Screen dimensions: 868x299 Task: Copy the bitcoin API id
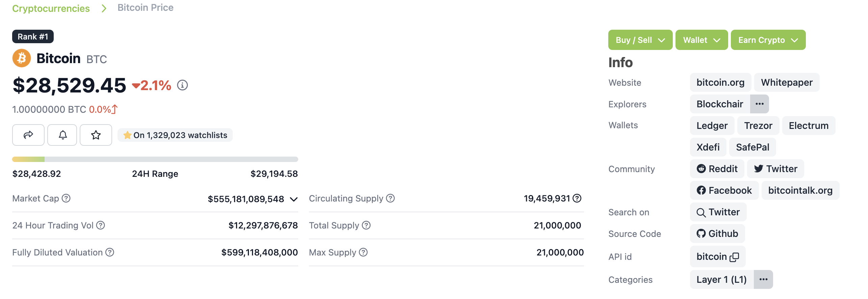(734, 257)
